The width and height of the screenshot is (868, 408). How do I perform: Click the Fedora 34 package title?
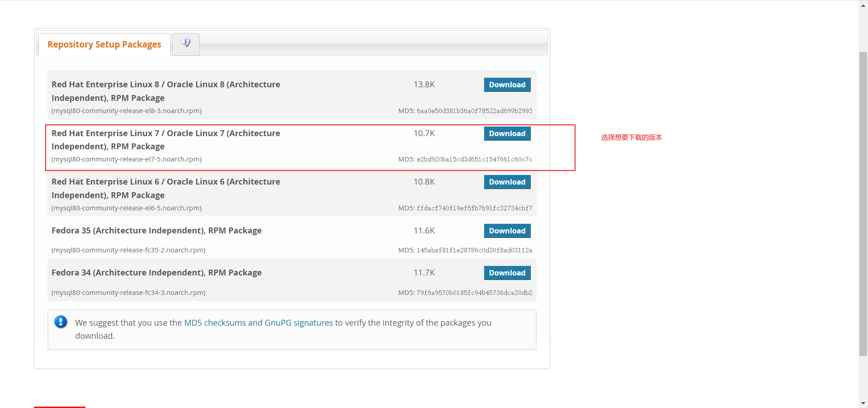pyautogui.click(x=156, y=273)
